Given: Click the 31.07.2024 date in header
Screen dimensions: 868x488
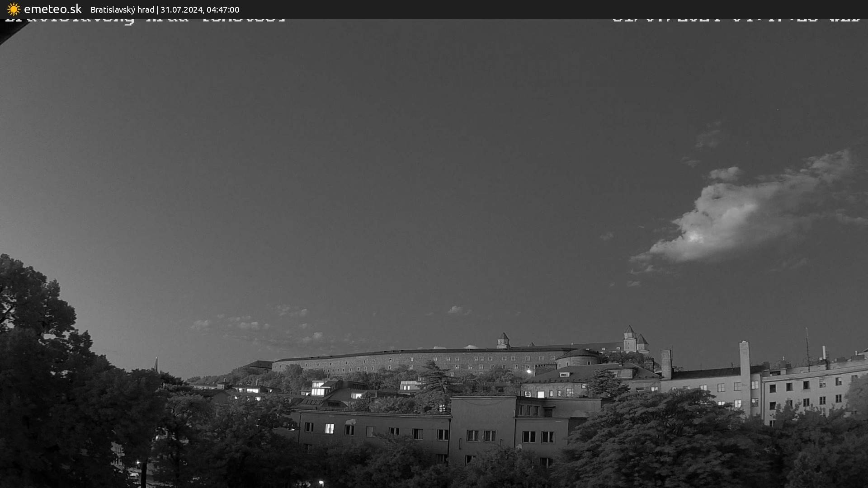Looking at the screenshot, I should 181,9.
